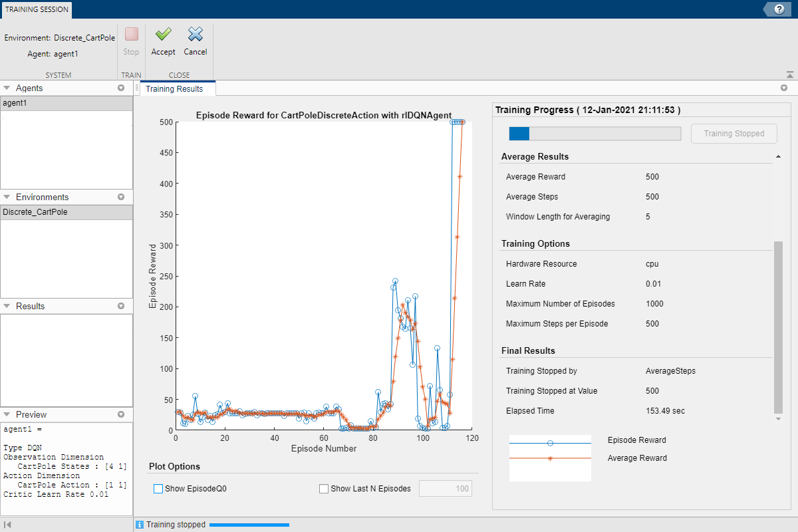Click the Average Reward legend entry
This screenshot has width=798, height=532.
[x=637, y=458]
